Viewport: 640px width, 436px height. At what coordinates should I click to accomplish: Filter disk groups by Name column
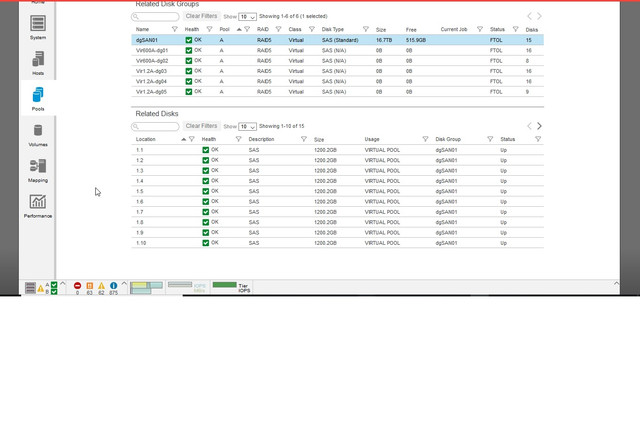pos(174,29)
